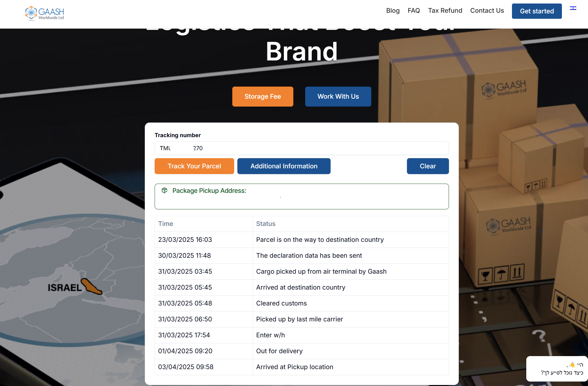Screen dimensions: 588x386
Task: Clear the tracking number
Action: click(428, 166)
